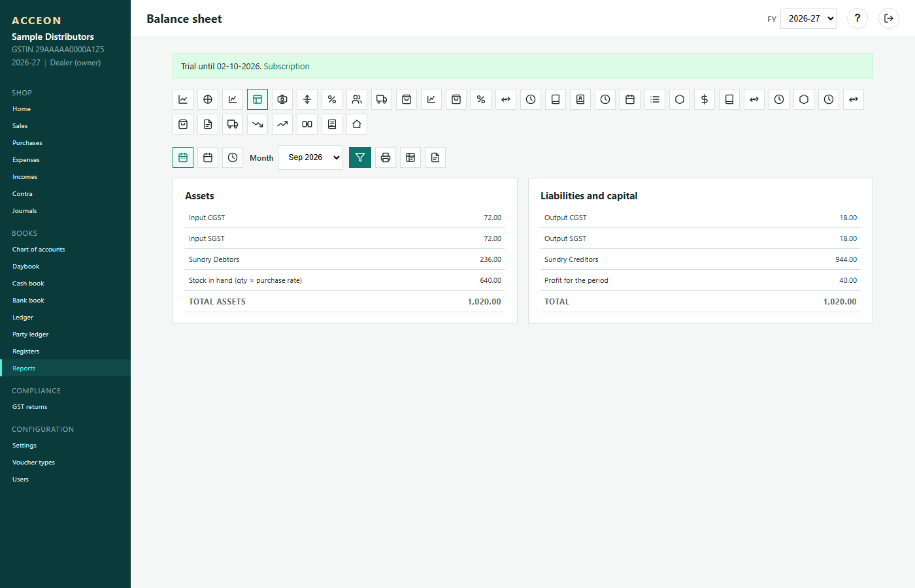
Task: Open the dollar sign report icon
Action: tap(705, 99)
